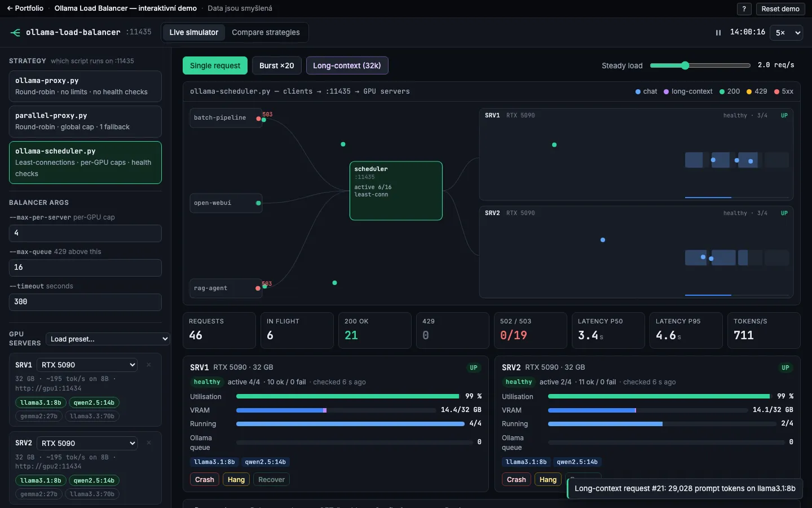Screen dimensions: 812x508
Task: Remove the SRV2 GPU server with ×
Action: coord(149,443)
